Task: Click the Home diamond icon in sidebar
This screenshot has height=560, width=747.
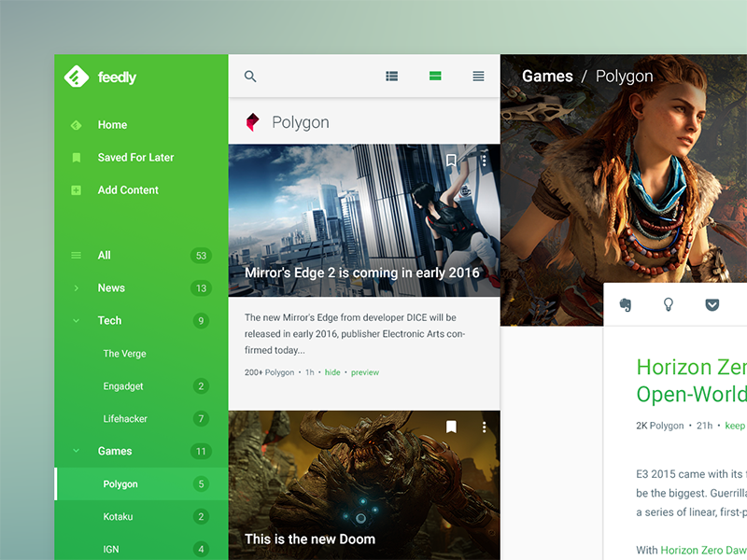Action: click(77, 125)
